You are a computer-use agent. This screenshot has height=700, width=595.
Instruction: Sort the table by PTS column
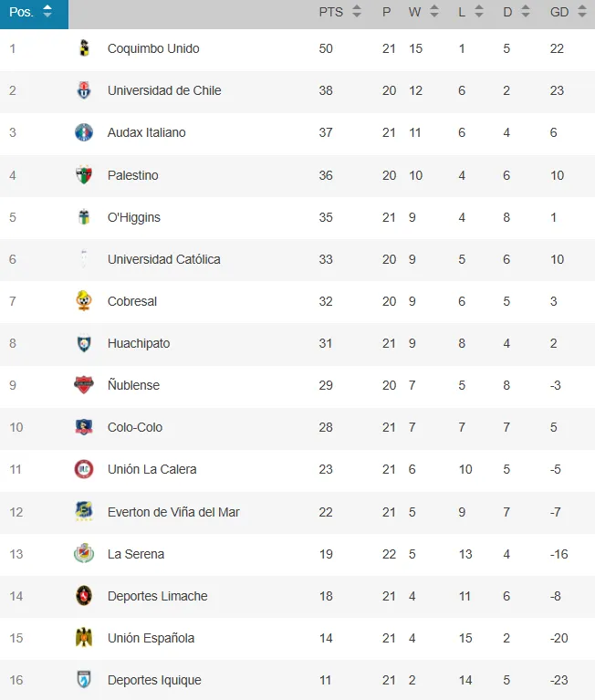[x=339, y=12]
